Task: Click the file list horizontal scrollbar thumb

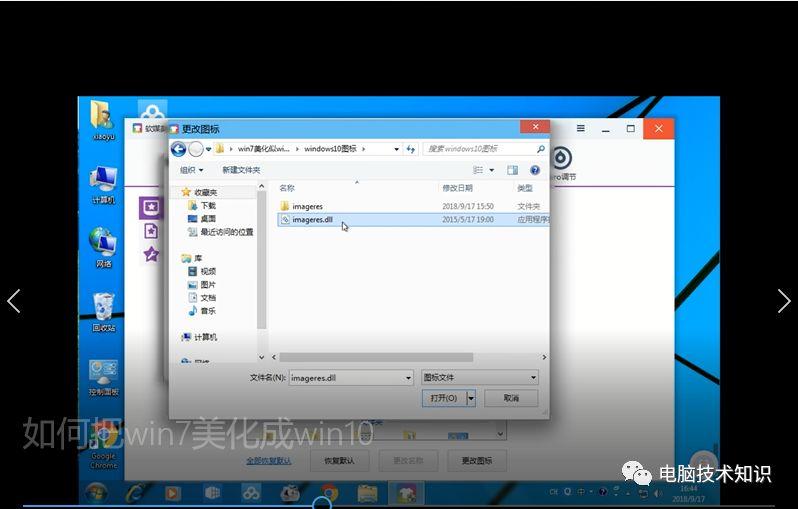Action: [377, 357]
